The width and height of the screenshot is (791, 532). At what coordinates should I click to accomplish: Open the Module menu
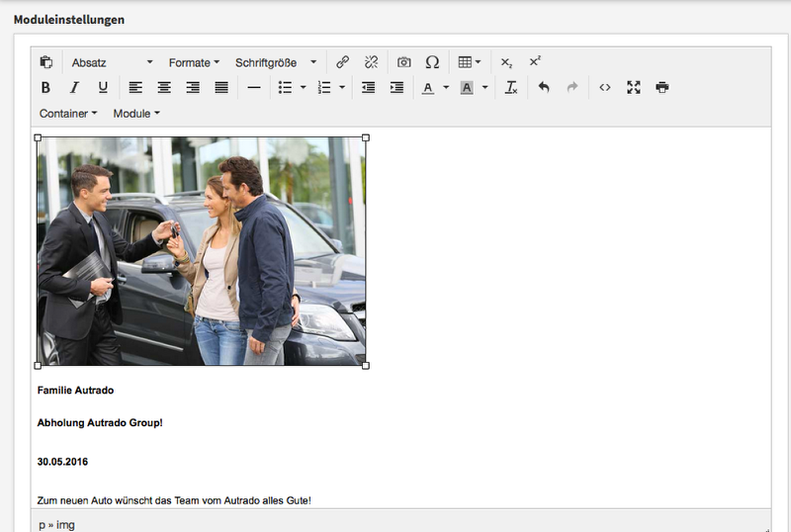pyautogui.click(x=136, y=114)
